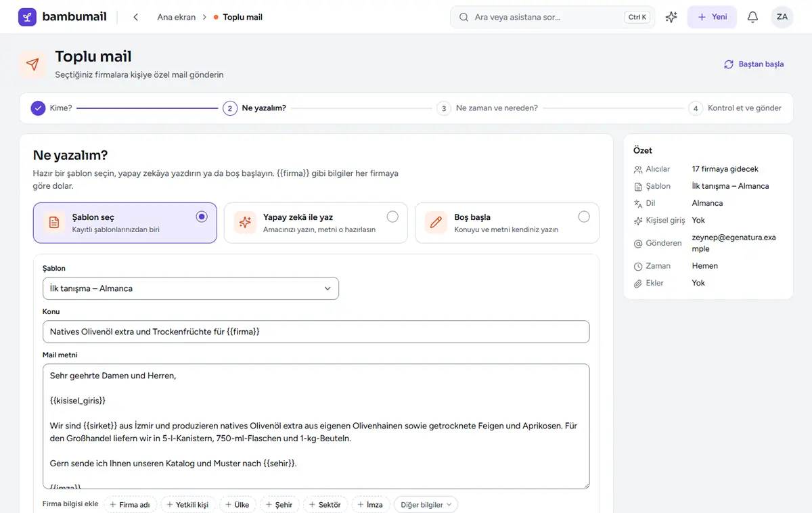Image resolution: width=812 pixels, height=513 pixels.
Task: Click into the Konu subject field
Action: [316, 332]
